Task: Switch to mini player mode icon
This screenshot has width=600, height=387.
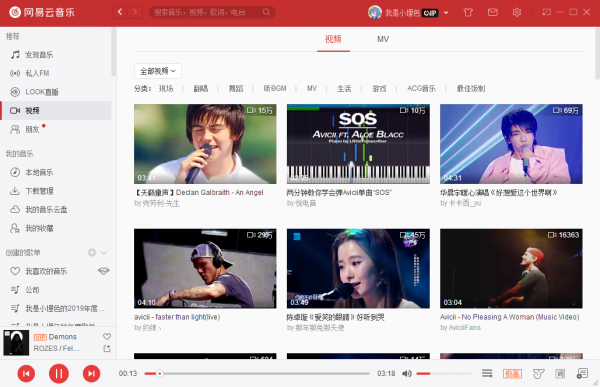Action: [546, 12]
